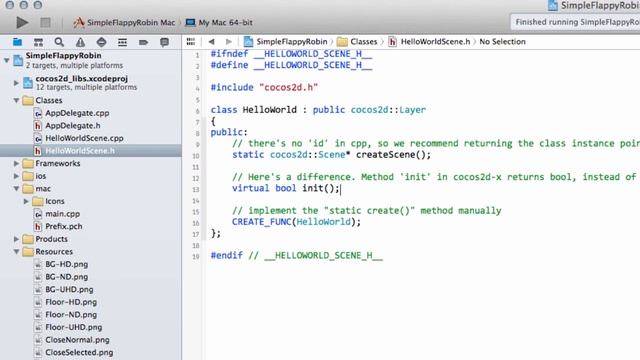Open the Breakpoint navigator

tap(143, 42)
